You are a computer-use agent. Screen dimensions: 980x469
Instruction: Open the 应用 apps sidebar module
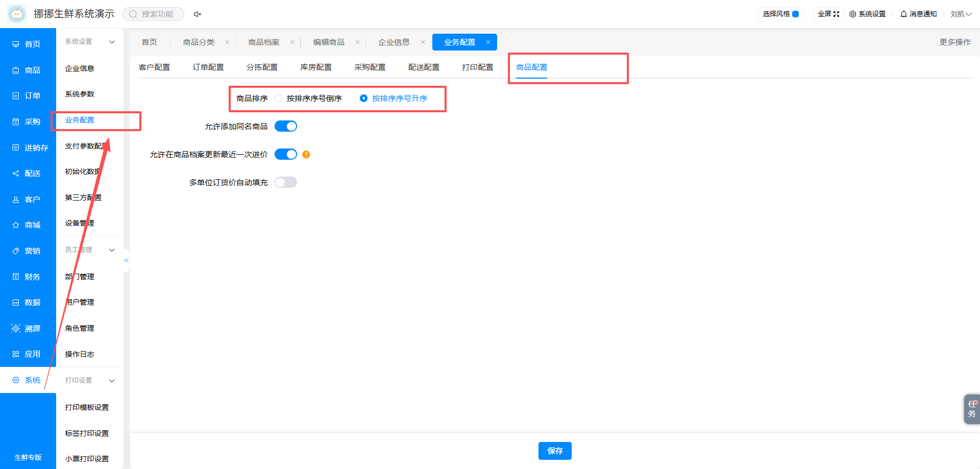point(27,354)
